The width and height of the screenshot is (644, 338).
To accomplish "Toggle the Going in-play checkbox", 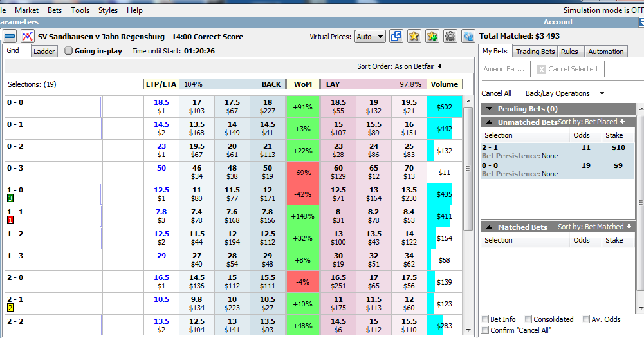I will tap(69, 51).
